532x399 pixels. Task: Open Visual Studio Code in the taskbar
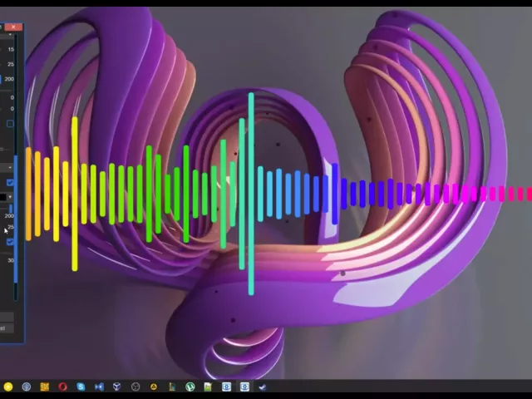point(99,387)
